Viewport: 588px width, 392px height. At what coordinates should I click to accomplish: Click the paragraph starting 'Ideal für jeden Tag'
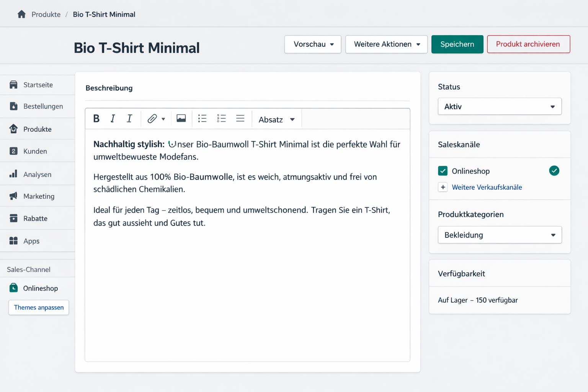(242, 216)
